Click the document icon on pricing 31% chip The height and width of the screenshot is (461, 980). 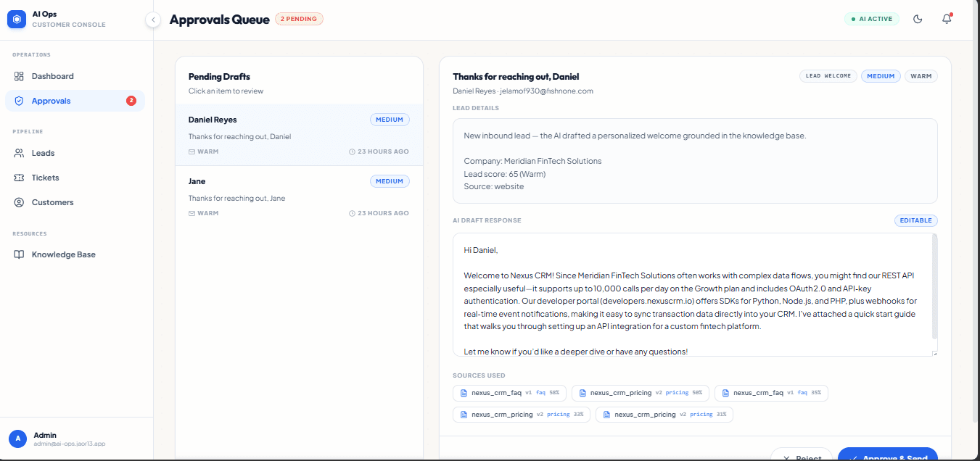tap(606, 415)
